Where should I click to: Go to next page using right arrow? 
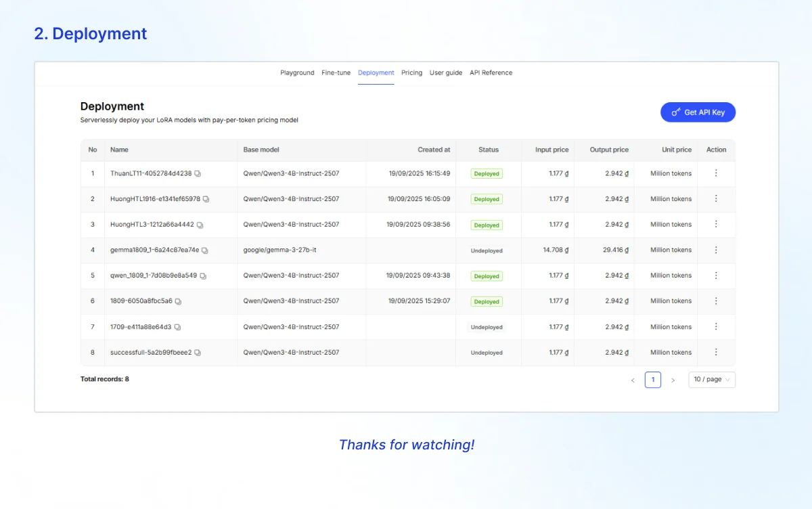pyautogui.click(x=673, y=380)
